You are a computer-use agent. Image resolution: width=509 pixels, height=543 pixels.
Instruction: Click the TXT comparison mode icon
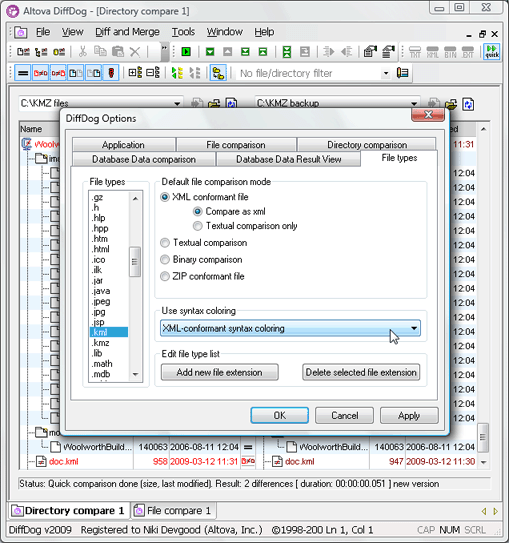415,52
